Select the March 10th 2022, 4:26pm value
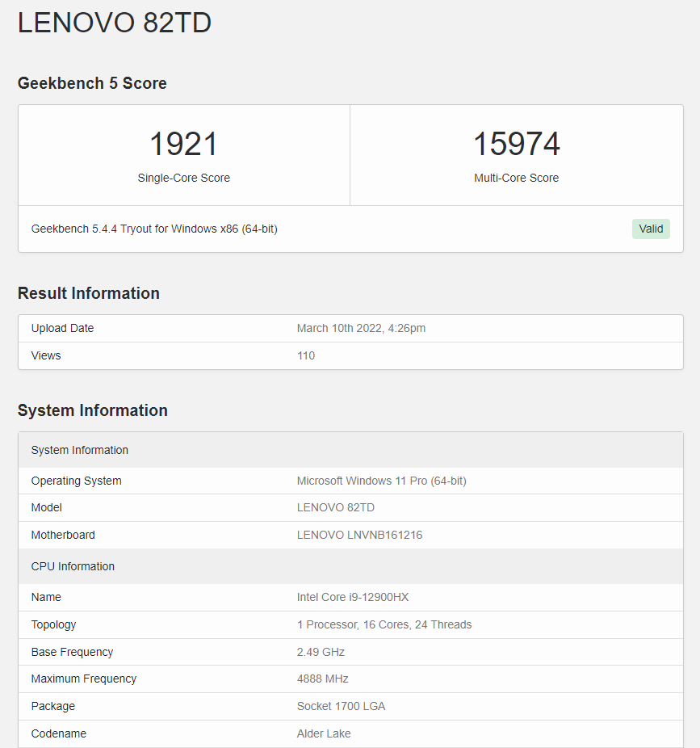This screenshot has height=748, width=700. 361,328
